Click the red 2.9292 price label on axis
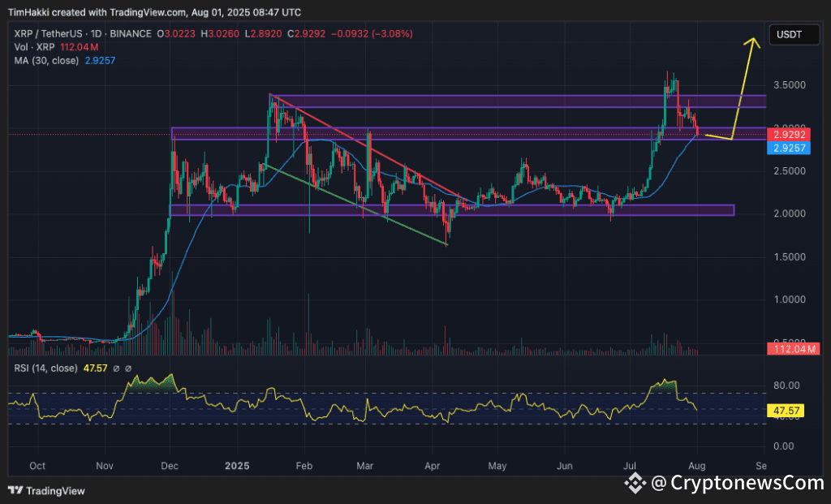831x504 pixels. tap(789, 135)
